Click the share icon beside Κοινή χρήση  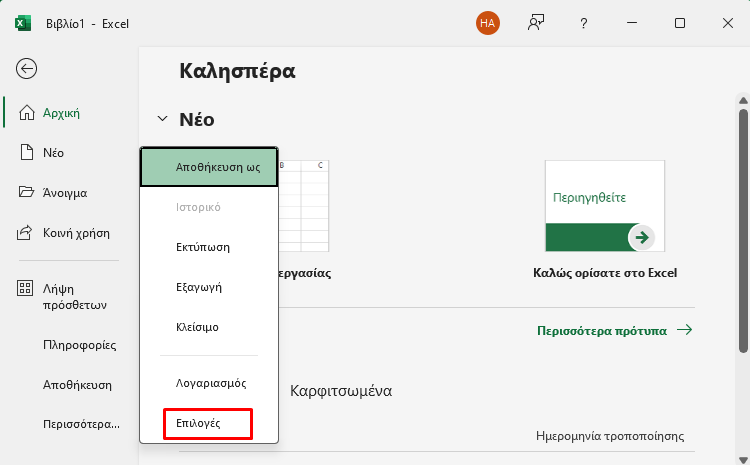click(x=25, y=233)
